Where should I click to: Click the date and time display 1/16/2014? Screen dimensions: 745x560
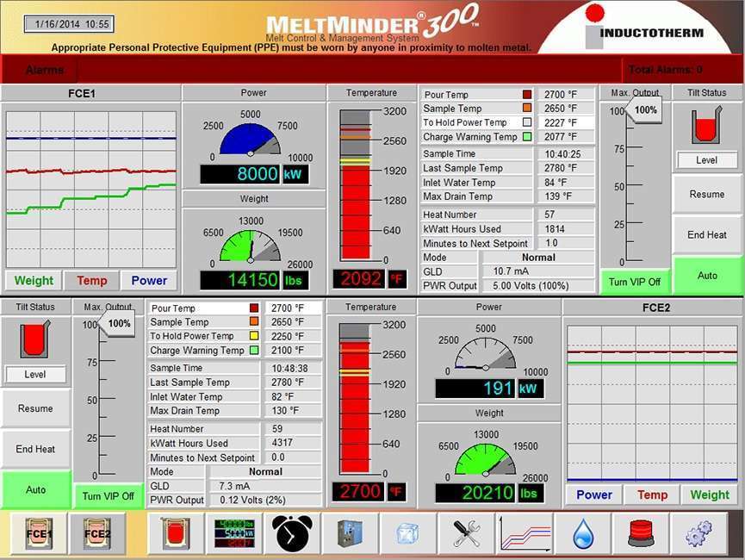(70, 24)
